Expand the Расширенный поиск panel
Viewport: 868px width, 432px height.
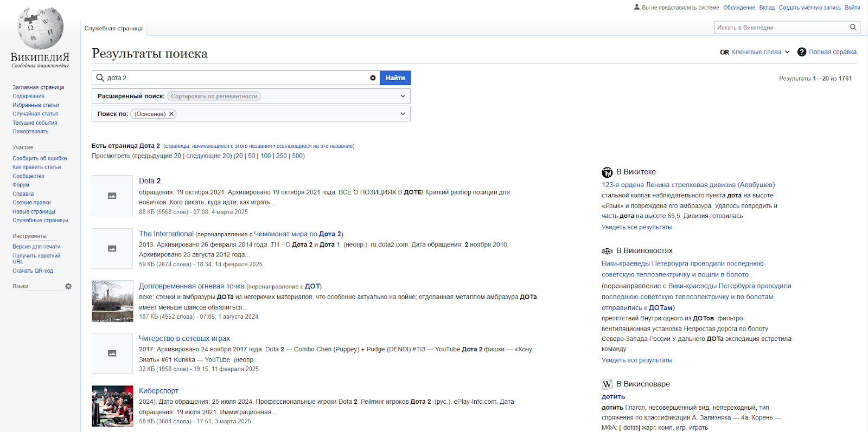(403, 96)
